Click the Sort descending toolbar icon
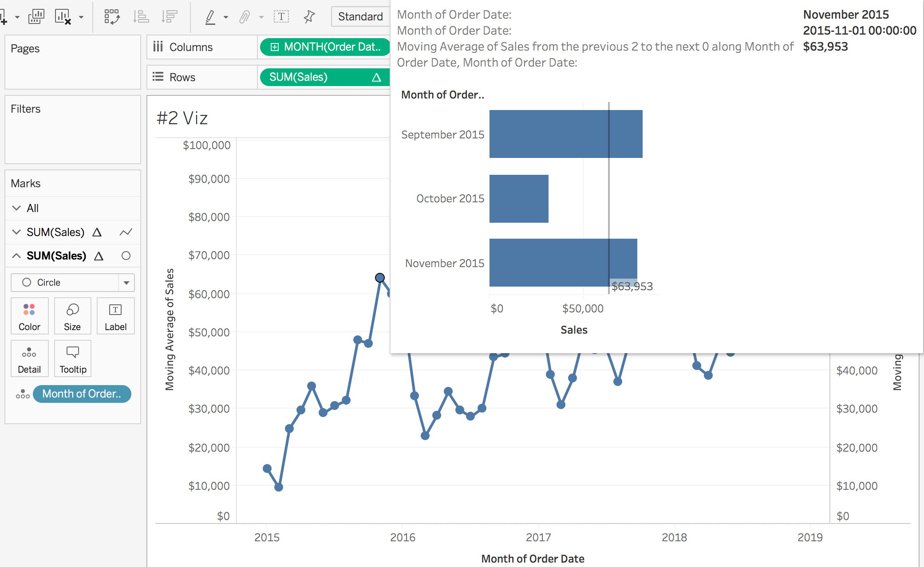Image resolution: width=924 pixels, height=567 pixels. [x=170, y=17]
